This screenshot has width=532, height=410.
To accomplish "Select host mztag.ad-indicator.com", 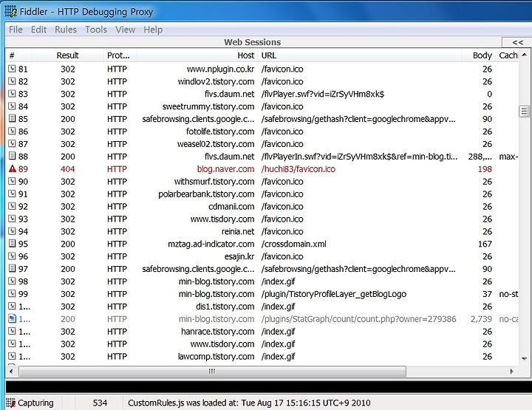I will pos(211,244).
